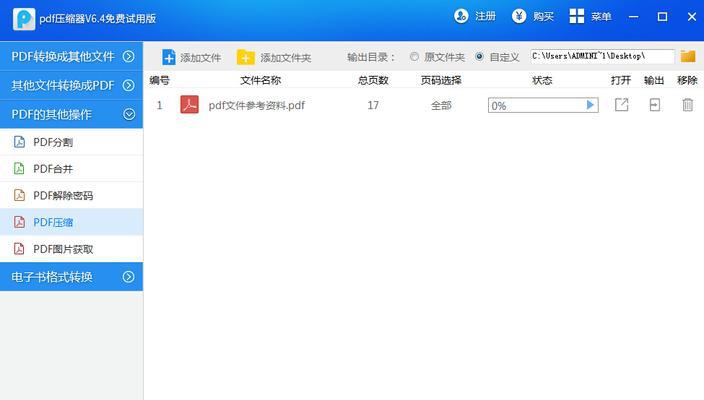
Task: Maximize the pdf压缩器 window
Action: 662,17
